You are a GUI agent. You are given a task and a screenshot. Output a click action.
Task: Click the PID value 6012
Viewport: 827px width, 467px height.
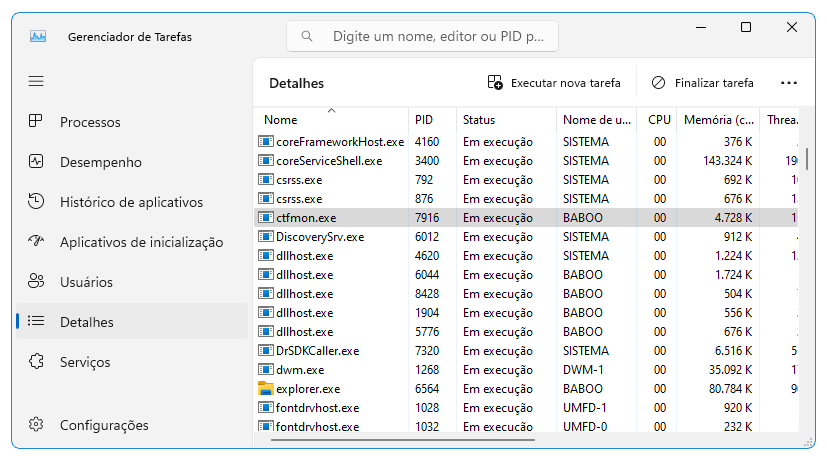[x=427, y=237]
